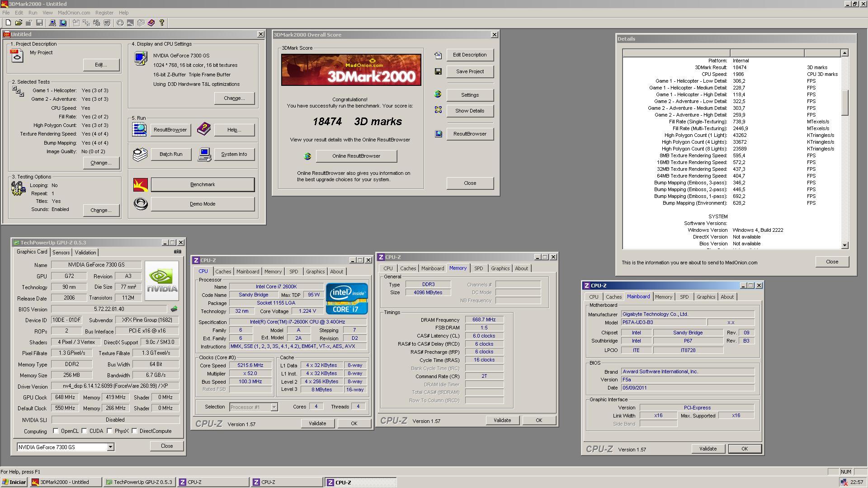
Task: Click the Iniciar start button
Action: (x=14, y=482)
